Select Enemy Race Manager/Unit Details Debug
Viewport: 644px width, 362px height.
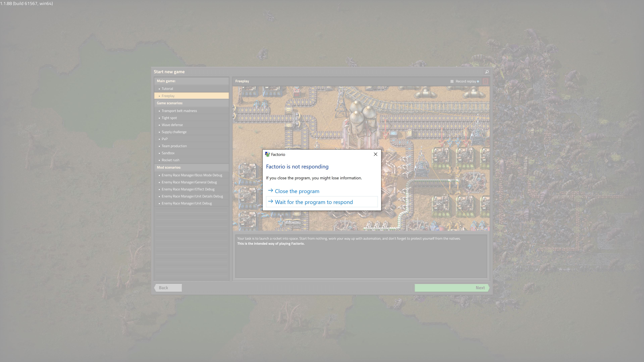click(192, 196)
